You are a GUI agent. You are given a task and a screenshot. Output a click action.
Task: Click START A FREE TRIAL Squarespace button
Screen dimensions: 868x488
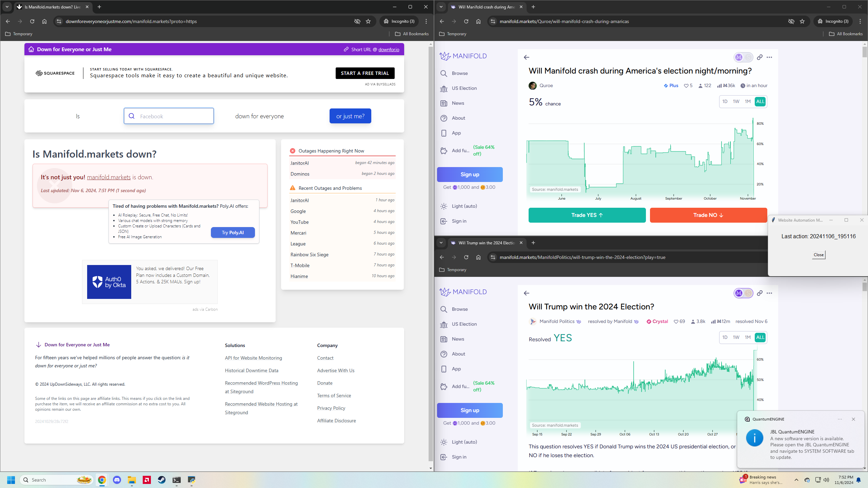[x=365, y=73]
